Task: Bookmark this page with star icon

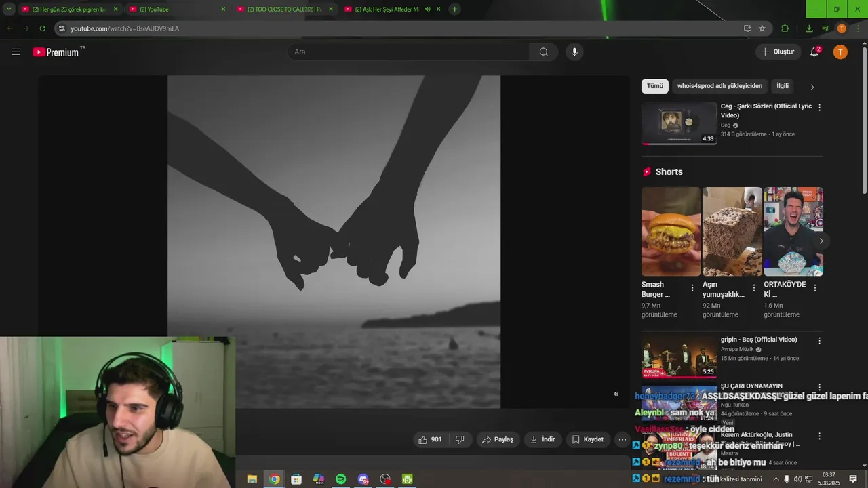Action: tap(762, 28)
